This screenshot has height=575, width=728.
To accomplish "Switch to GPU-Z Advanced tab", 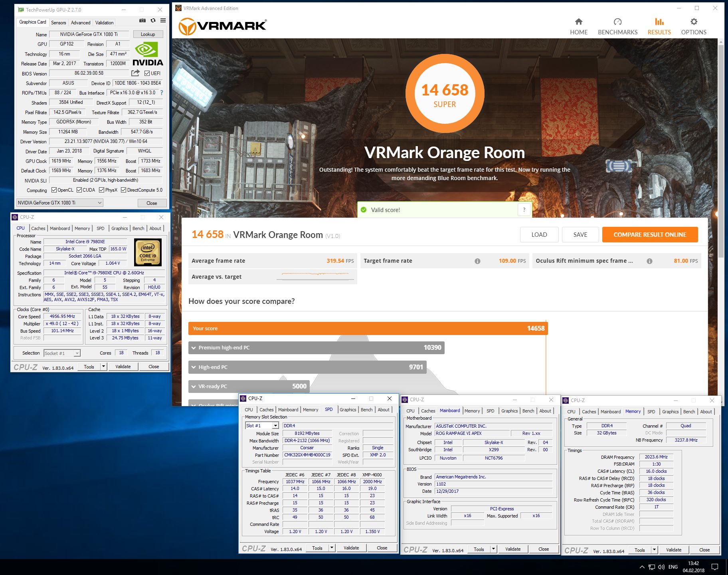I will coord(81,23).
